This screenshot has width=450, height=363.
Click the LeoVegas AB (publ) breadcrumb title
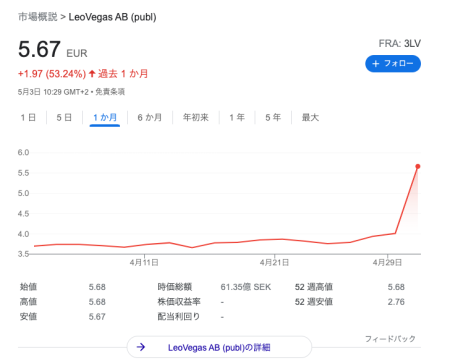coord(112,17)
